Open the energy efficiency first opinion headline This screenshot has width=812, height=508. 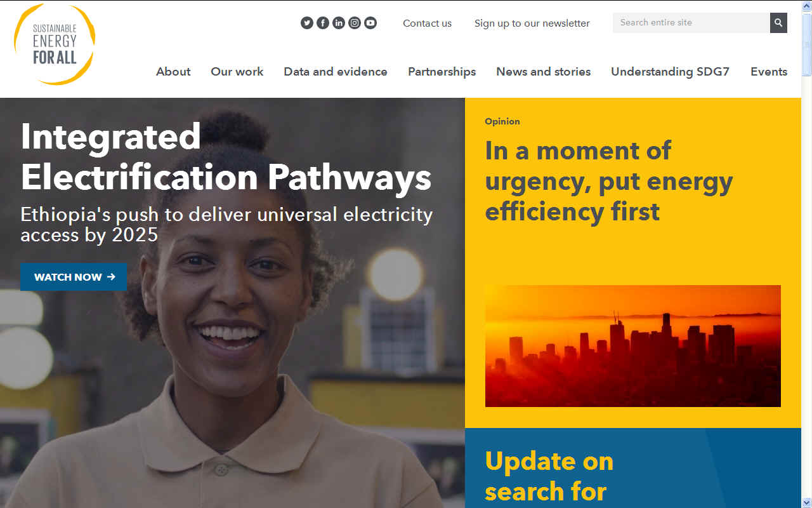point(609,181)
